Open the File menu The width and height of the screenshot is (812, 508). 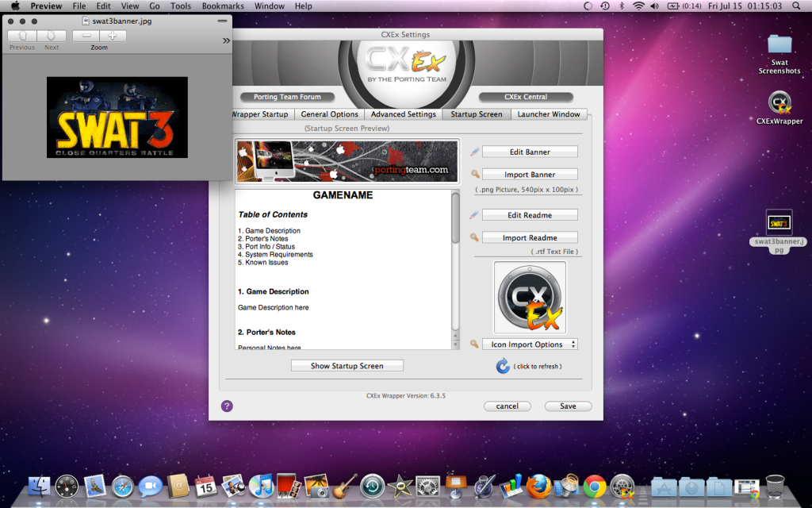pyautogui.click(x=79, y=6)
